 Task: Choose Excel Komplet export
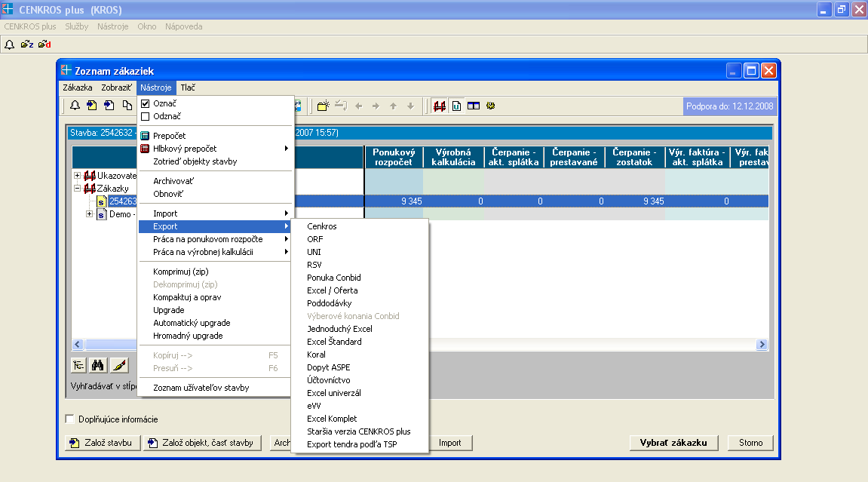pyautogui.click(x=332, y=419)
